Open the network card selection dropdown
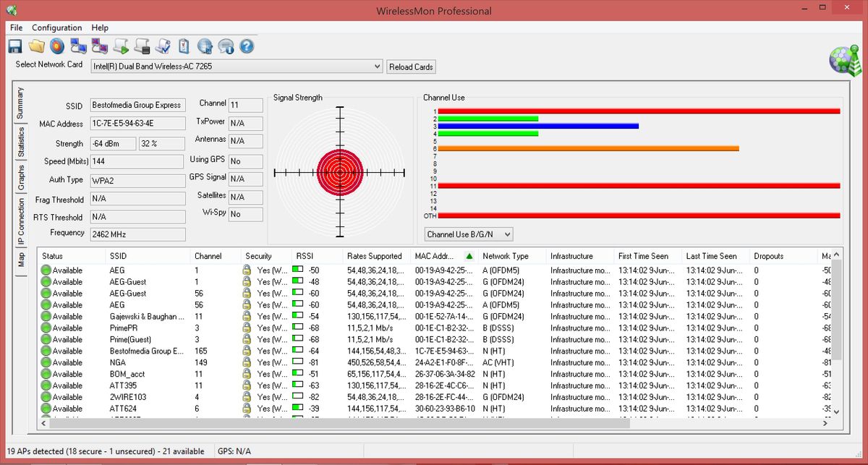The image size is (868, 465). (378, 66)
